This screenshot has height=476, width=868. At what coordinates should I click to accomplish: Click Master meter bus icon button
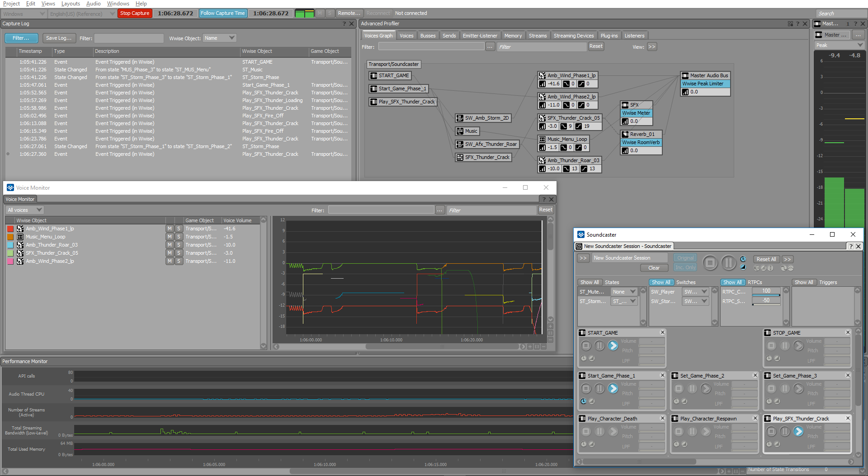(819, 35)
